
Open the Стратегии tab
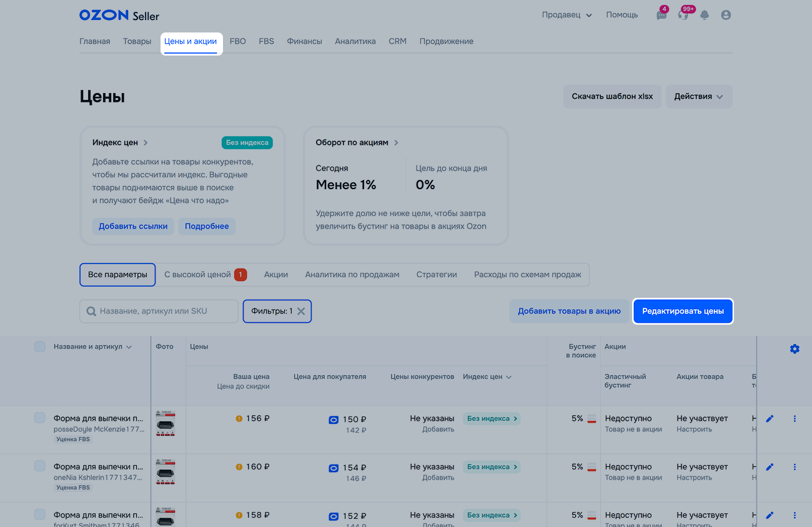(437, 275)
